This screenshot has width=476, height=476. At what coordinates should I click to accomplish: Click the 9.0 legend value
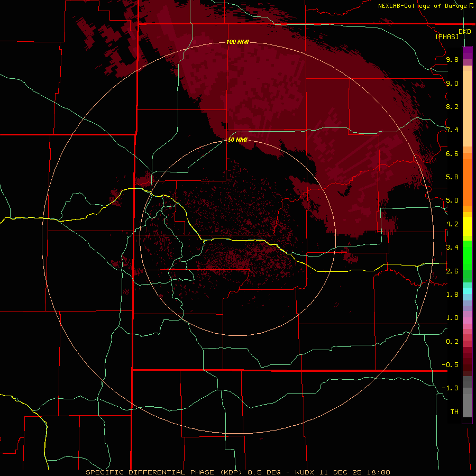click(452, 83)
